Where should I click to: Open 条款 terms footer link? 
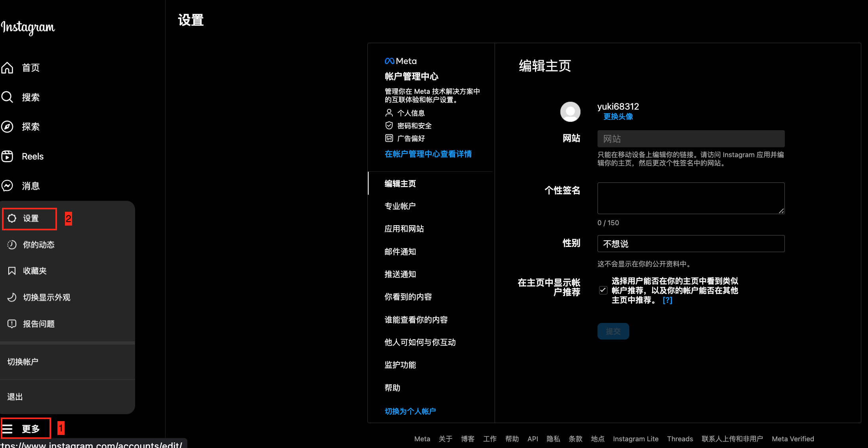tap(575, 439)
